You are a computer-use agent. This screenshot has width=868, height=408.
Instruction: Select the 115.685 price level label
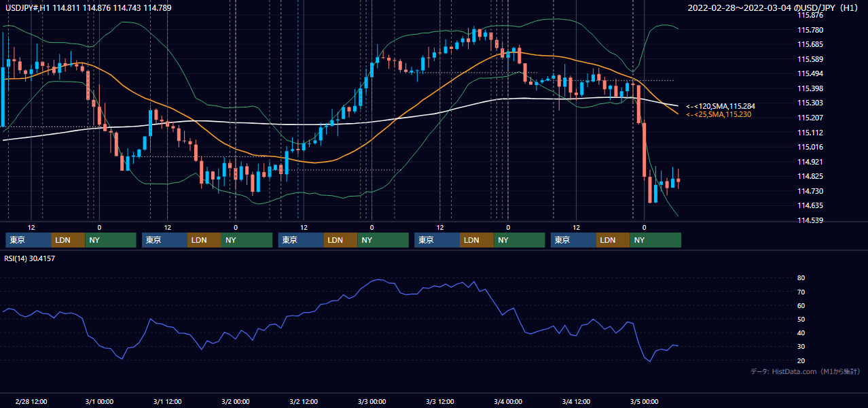pos(810,44)
